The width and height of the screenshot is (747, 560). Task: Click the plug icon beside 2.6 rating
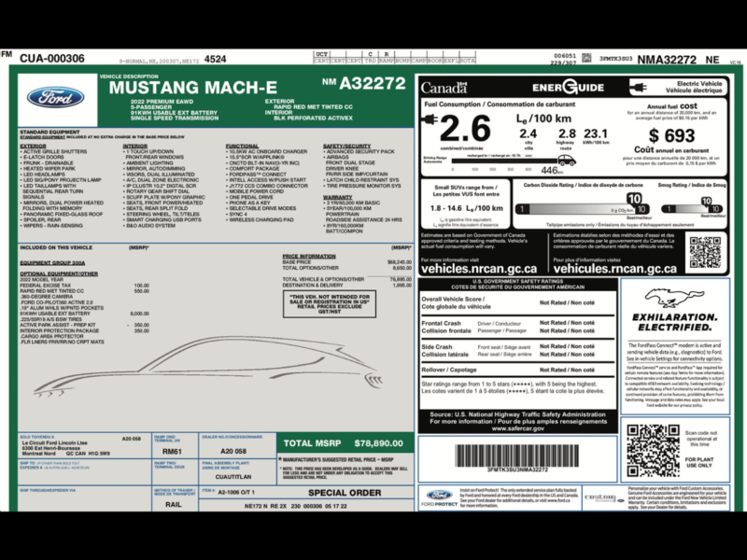(x=430, y=119)
